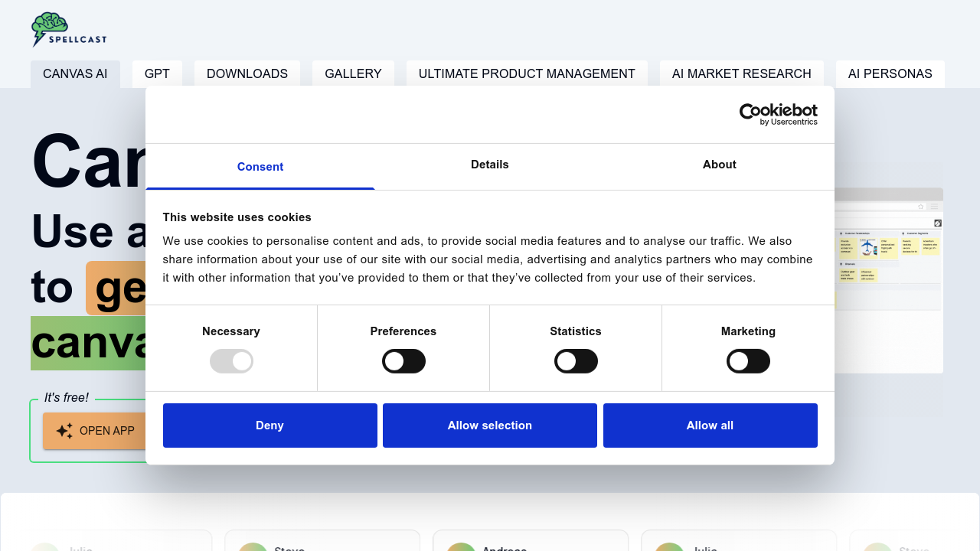The height and width of the screenshot is (551, 980).
Task: Enable the Preferences cookies toggle
Action: point(403,361)
